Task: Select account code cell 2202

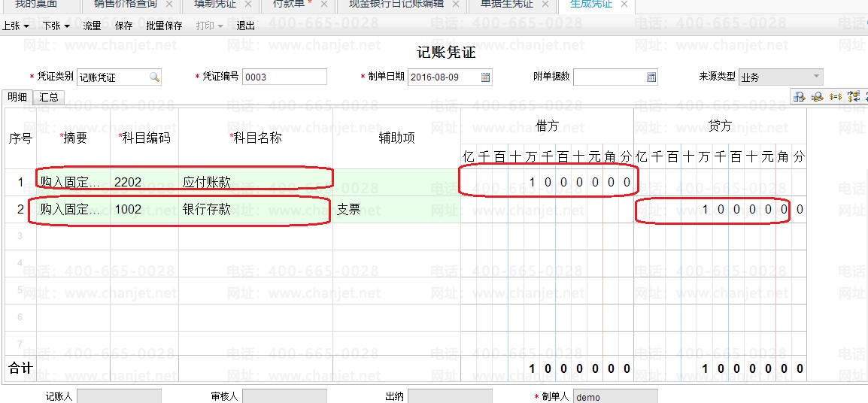Action: [x=144, y=182]
